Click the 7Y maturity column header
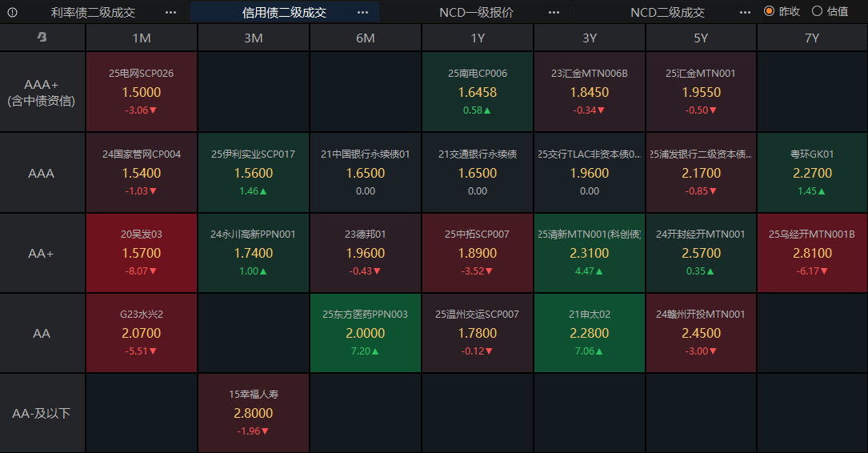Viewport: 868px width, 453px height. pyautogui.click(x=812, y=38)
